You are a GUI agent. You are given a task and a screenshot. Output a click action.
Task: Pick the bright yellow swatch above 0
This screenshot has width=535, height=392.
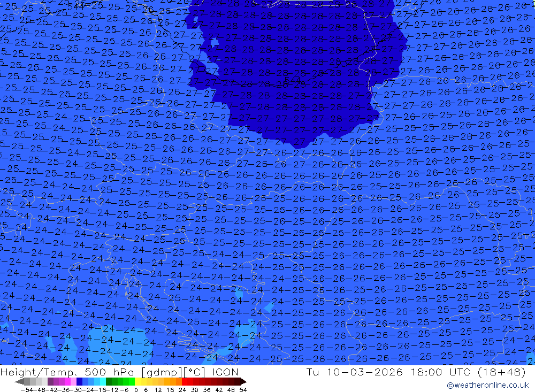[137, 382]
